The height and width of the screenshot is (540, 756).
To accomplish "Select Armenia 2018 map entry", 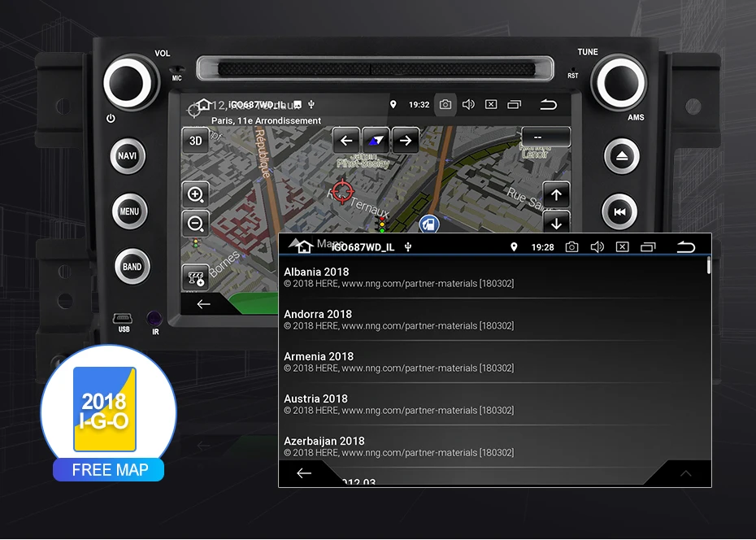I will click(x=493, y=362).
